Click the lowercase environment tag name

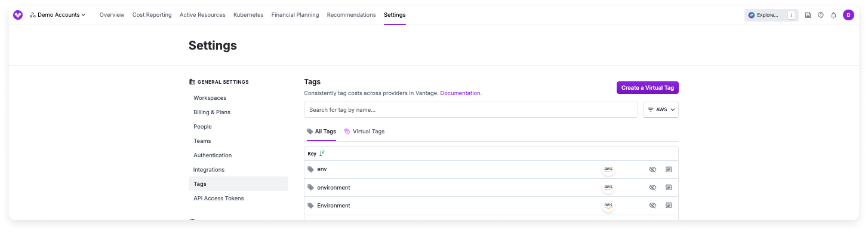[x=334, y=188]
